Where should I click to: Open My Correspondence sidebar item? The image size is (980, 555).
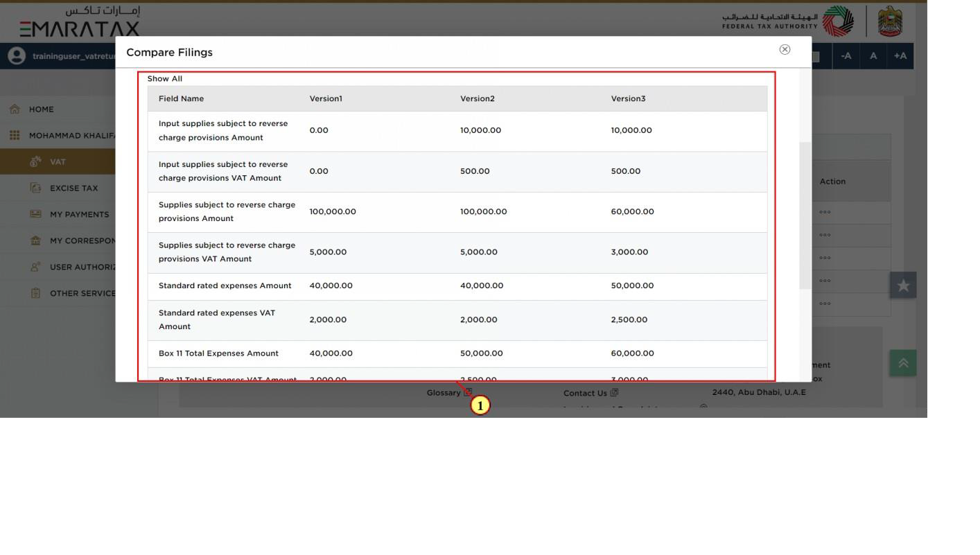tap(82, 240)
